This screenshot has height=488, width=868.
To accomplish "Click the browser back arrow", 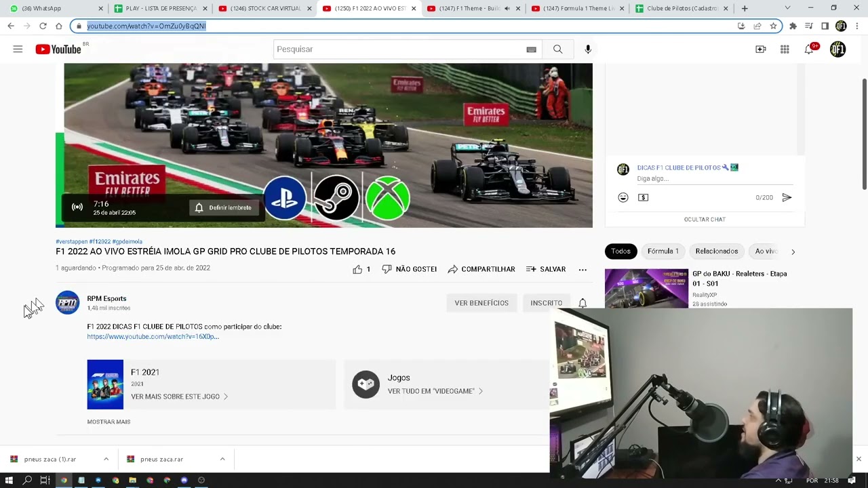I will point(11,26).
